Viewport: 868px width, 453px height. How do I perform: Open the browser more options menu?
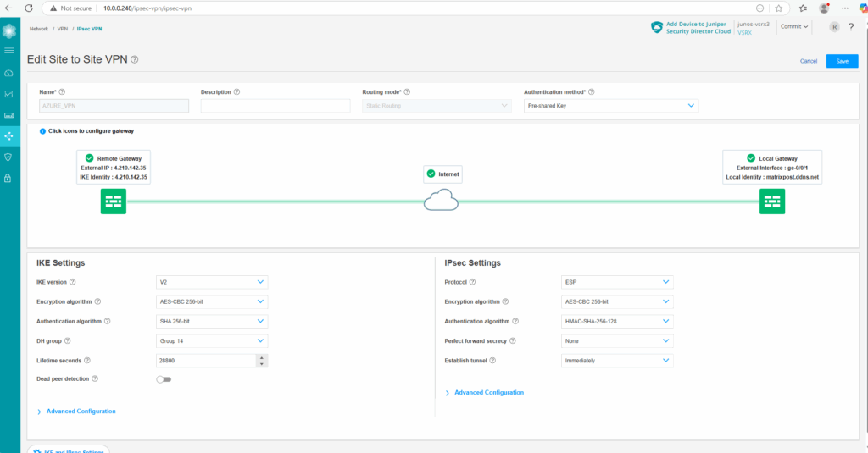pyautogui.click(x=845, y=8)
